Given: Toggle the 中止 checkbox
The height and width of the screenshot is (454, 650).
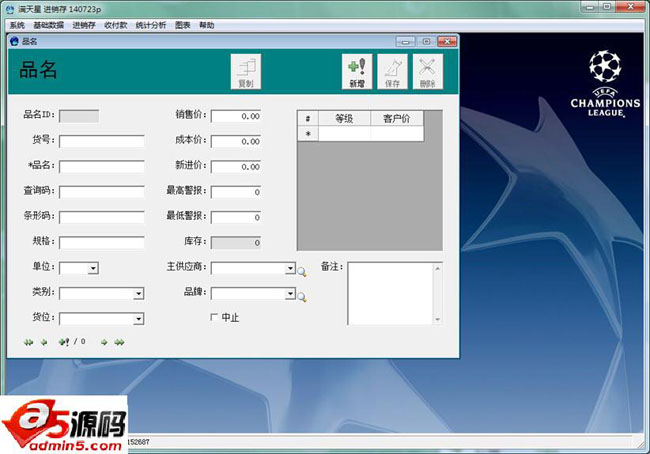Looking at the screenshot, I should (214, 317).
